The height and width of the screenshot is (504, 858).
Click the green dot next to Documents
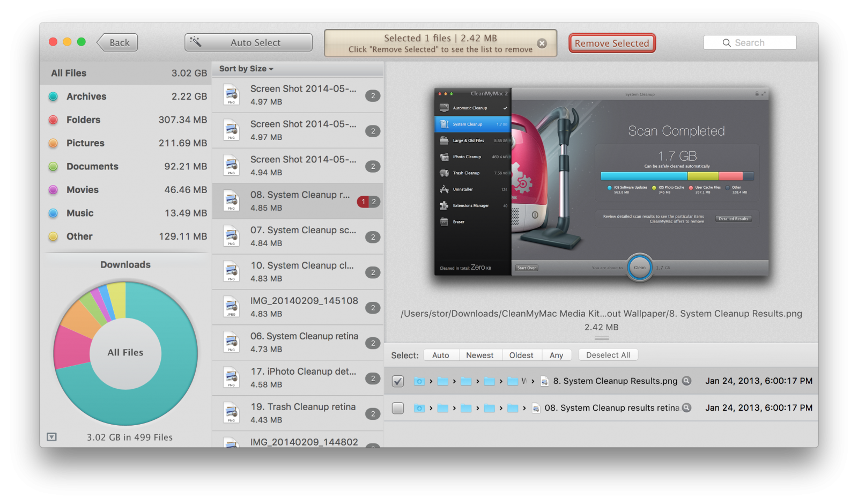click(53, 166)
